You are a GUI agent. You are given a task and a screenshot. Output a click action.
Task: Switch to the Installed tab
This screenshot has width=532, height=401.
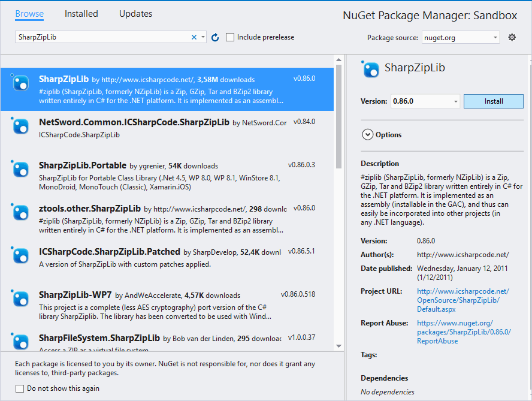[81, 13]
